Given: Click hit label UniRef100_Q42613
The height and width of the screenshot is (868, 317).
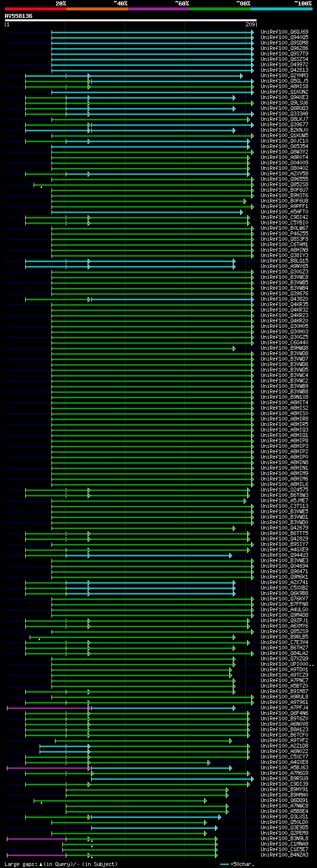Looking at the screenshot, I should (x=284, y=70).
